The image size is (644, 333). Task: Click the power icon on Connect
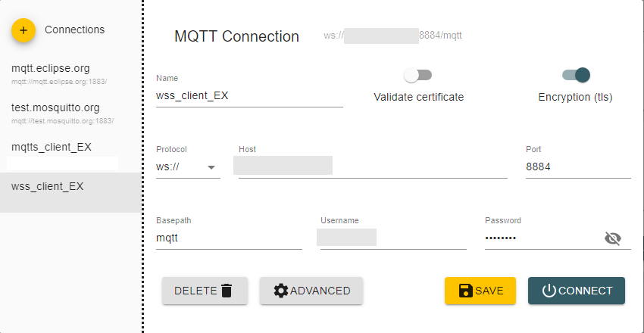549,291
